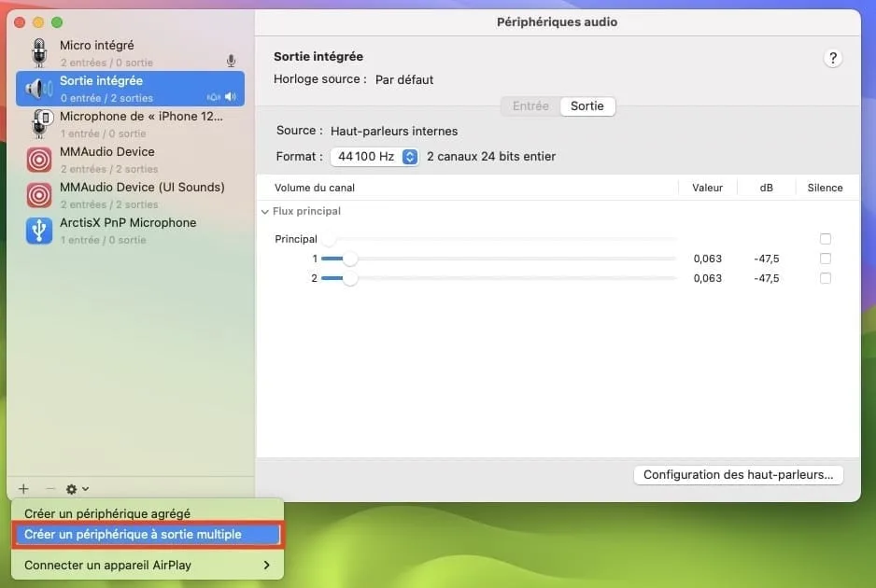
Task: Add a device with the plus button
Action: 22,488
